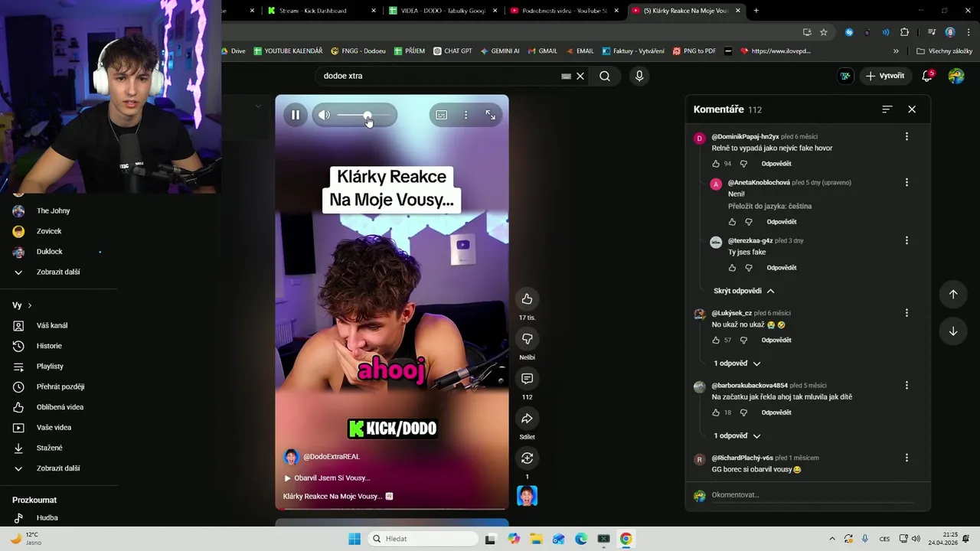This screenshot has width=980, height=551.
Task: Translate AnetaKnoblochová's comment to Czech
Action: pos(769,207)
